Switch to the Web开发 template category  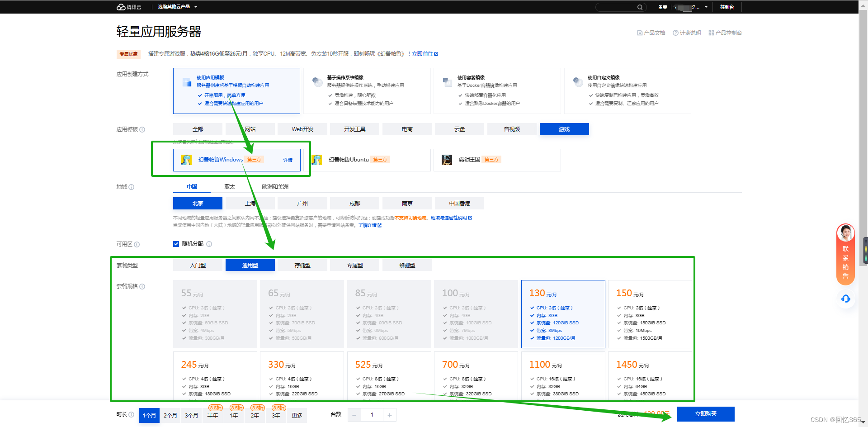302,129
